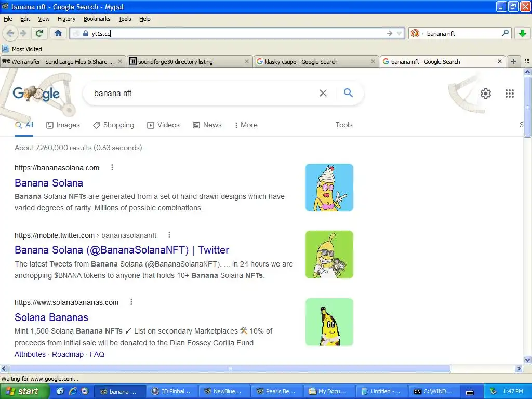Image resolution: width=532 pixels, height=399 pixels.
Task: Open the History menu
Action: (x=66, y=19)
